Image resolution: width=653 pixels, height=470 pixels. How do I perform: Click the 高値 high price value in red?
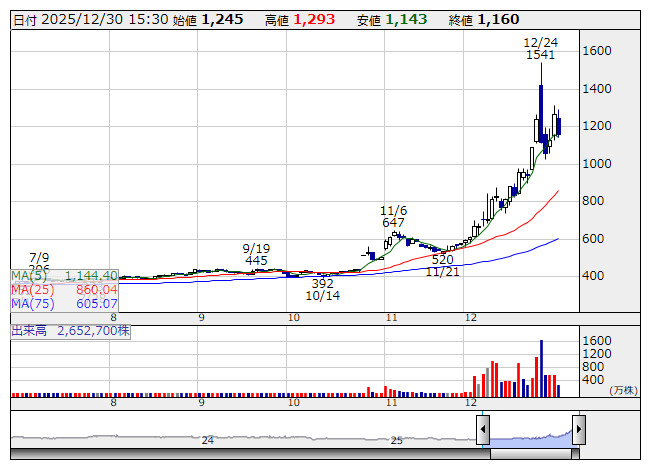314,20
